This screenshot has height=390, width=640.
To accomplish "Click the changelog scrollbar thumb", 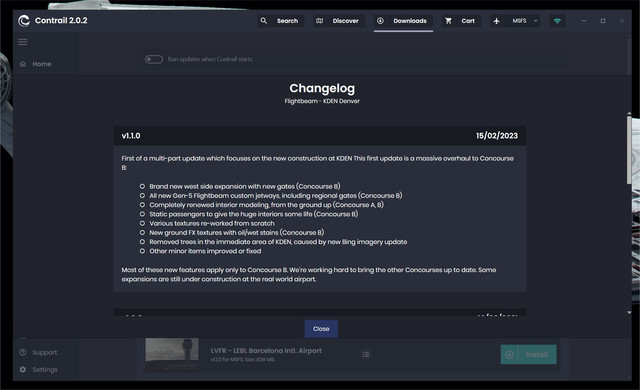I will (629, 150).
